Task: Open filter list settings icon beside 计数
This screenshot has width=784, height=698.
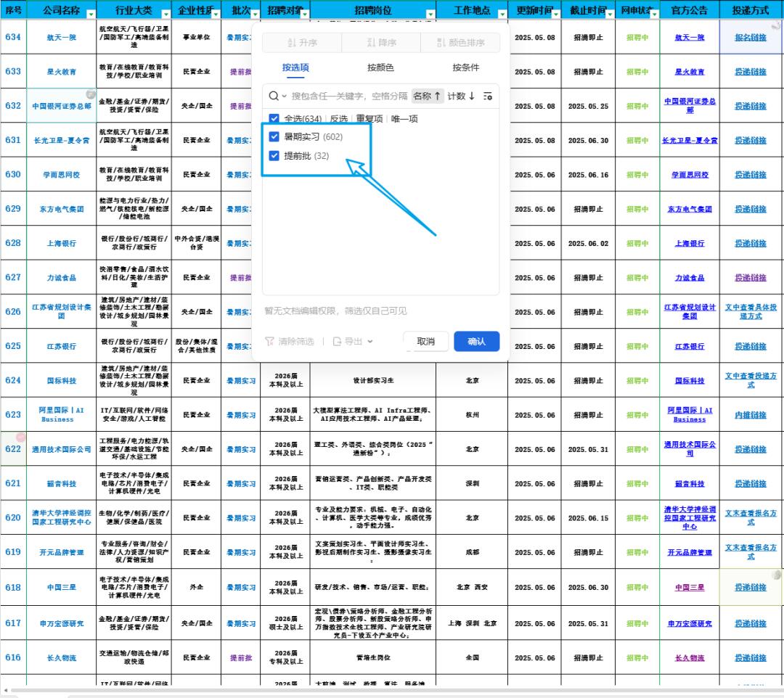Action: pyautogui.click(x=488, y=96)
